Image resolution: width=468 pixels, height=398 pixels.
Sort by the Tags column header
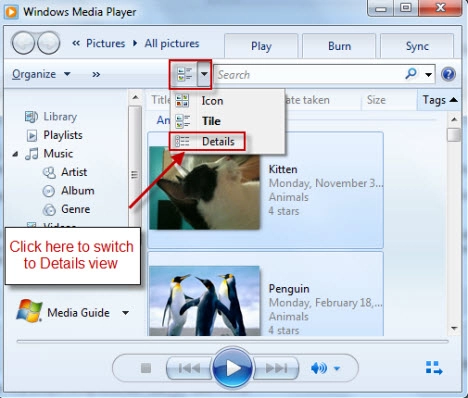coord(439,100)
